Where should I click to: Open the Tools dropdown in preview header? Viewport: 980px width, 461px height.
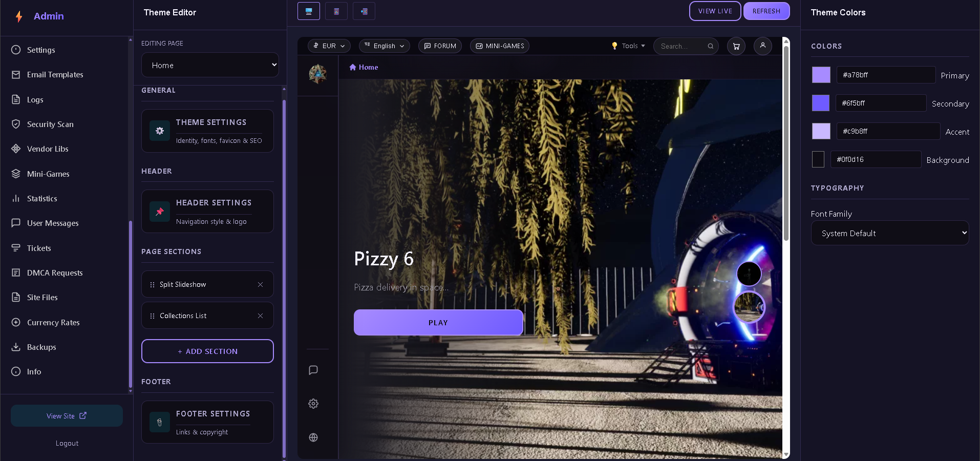[x=628, y=46]
